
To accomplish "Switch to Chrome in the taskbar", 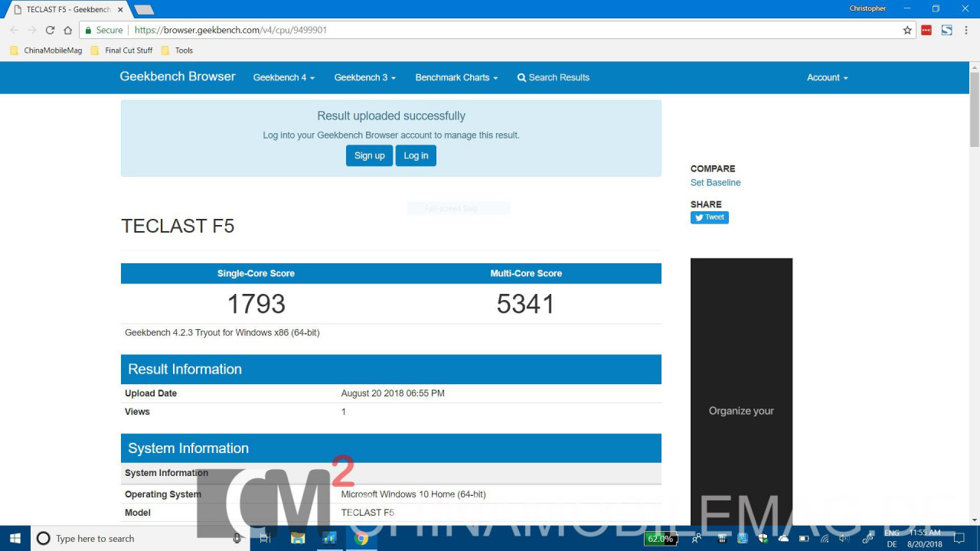I will pyautogui.click(x=361, y=539).
